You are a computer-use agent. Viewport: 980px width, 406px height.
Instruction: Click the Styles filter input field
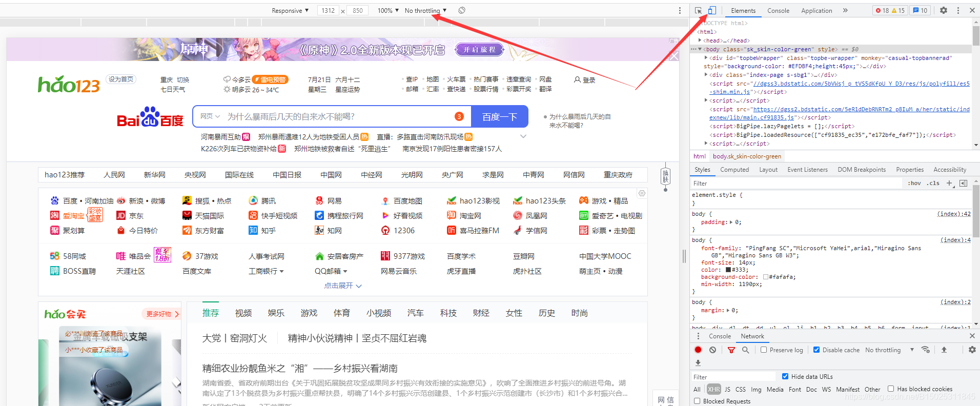pos(796,183)
